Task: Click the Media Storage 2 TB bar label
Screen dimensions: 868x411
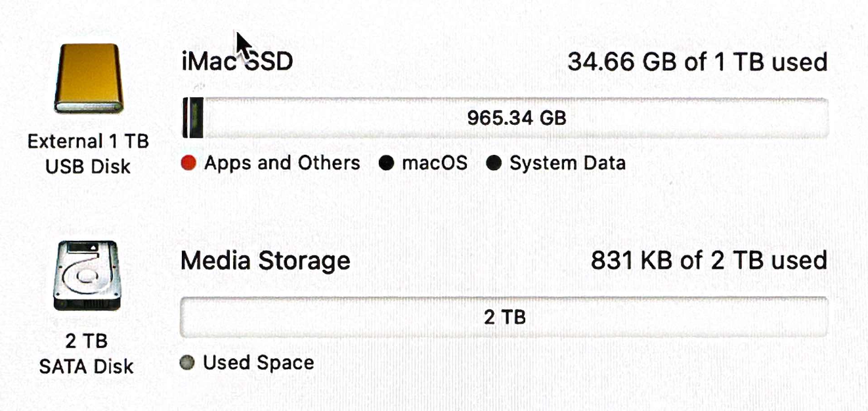Action: (x=504, y=318)
